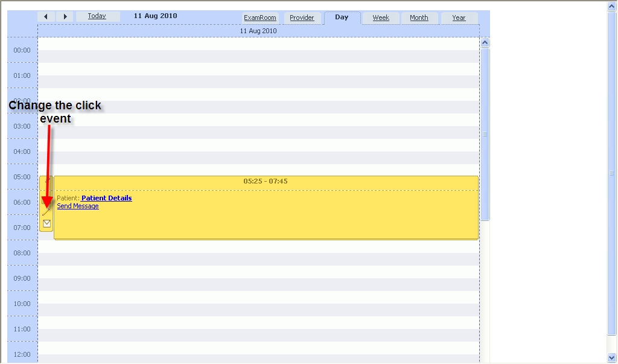Click the Send Message link
Image resolution: width=618 pixels, height=364 pixels.
click(x=77, y=206)
